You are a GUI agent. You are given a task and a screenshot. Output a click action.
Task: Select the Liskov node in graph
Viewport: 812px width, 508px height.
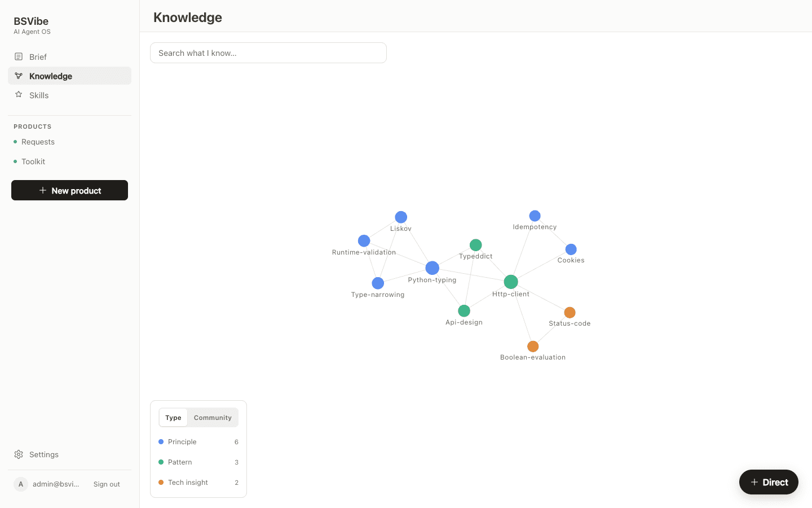click(x=401, y=217)
